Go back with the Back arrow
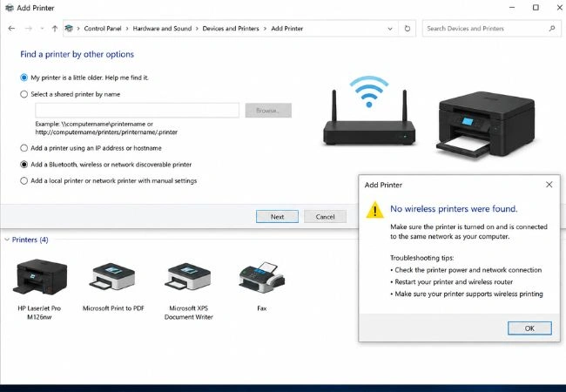The height and width of the screenshot is (392, 566). (x=11, y=29)
